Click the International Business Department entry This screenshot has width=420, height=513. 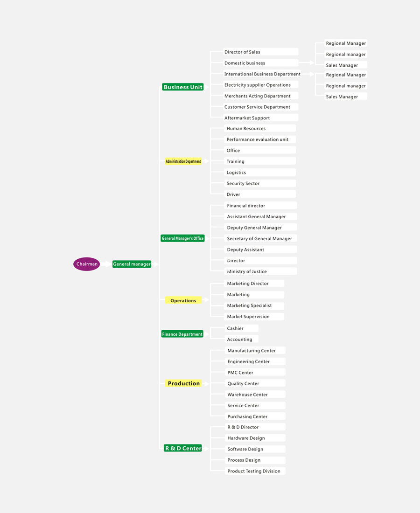[x=262, y=74]
